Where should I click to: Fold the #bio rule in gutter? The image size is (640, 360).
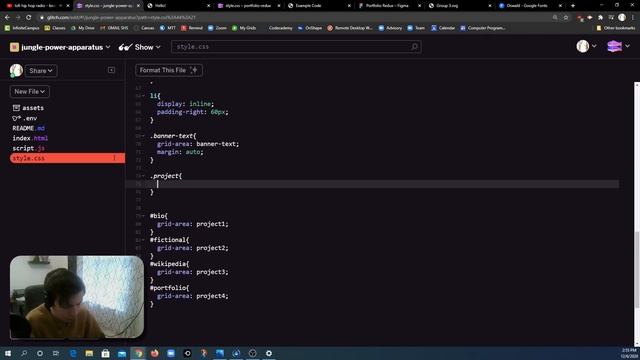(x=143, y=216)
